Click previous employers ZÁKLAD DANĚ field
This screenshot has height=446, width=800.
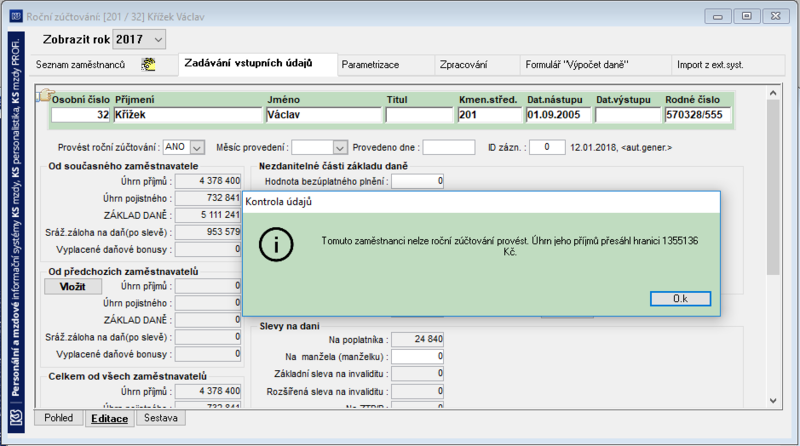(208, 320)
